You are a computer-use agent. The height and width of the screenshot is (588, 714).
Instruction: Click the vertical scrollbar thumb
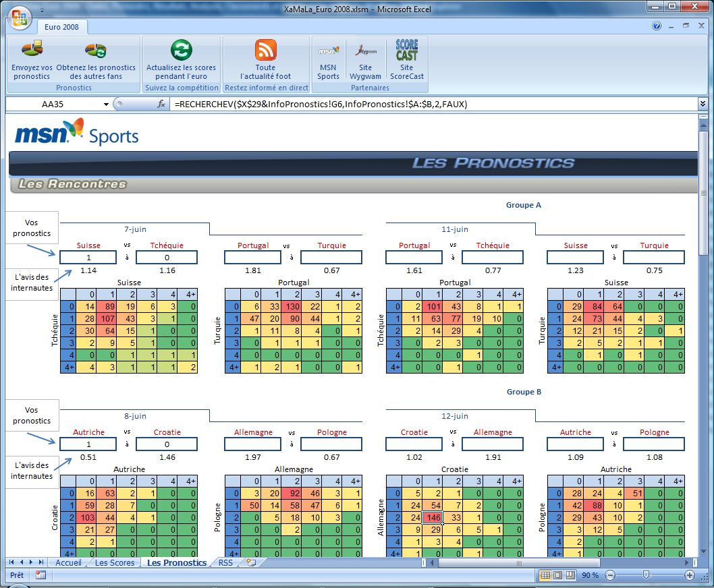coord(703,194)
